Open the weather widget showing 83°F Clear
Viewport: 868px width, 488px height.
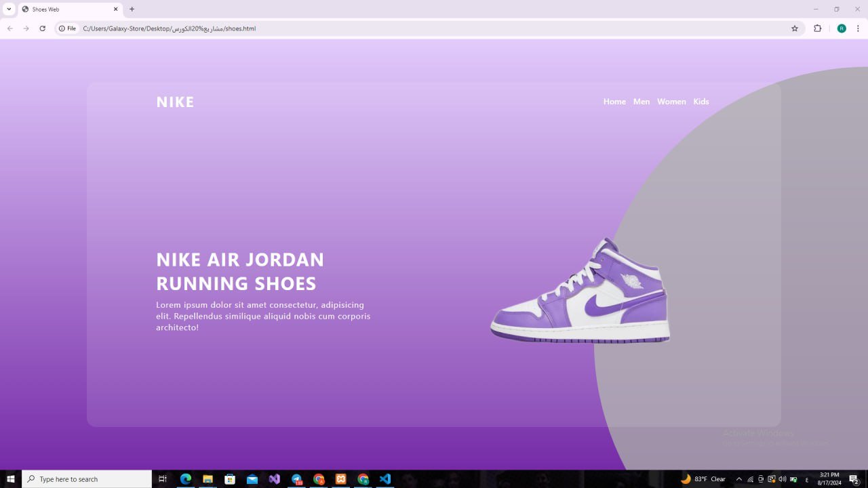tap(703, 479)
